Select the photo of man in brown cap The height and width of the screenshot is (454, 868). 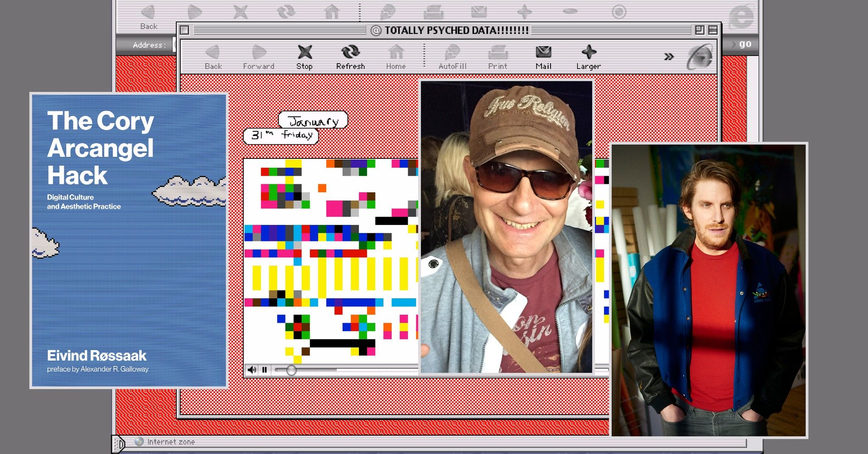click(x=506, y=227)
